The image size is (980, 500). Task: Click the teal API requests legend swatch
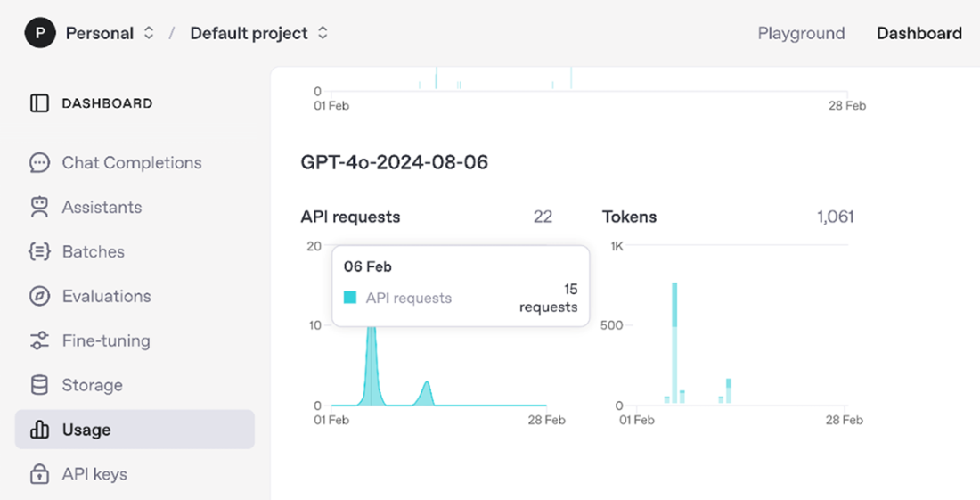350,298
